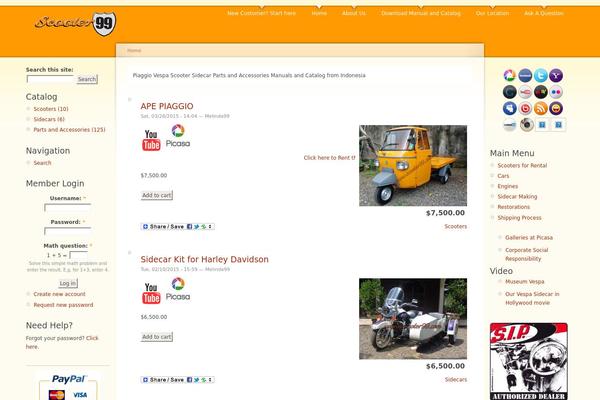Open Sidecars (6) catalog category
The height and width of the screenshot is (400, 600).
(x=49, y=119)
